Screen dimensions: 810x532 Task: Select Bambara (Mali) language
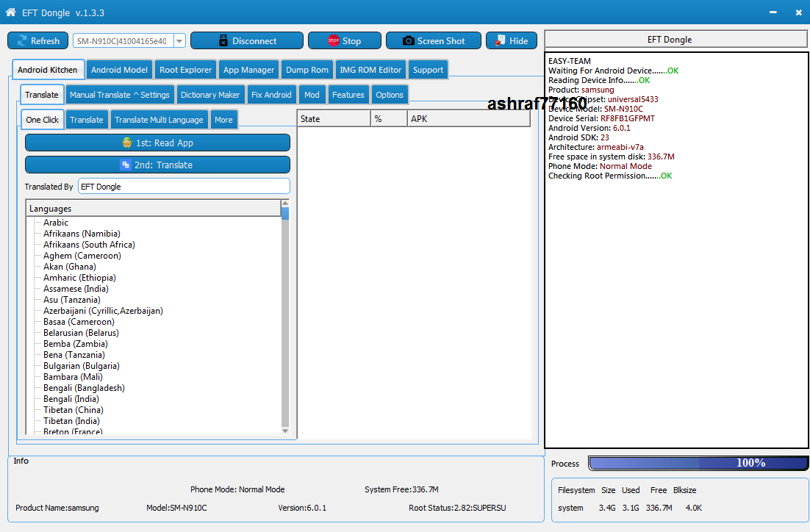73,376
